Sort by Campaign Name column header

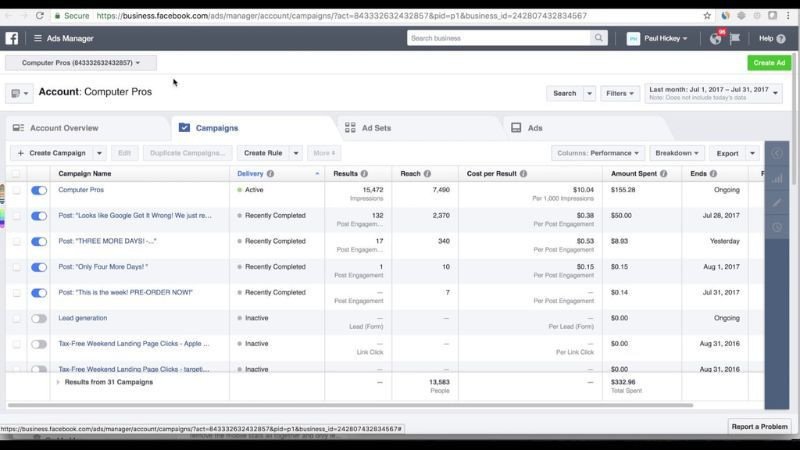point(85,173)
